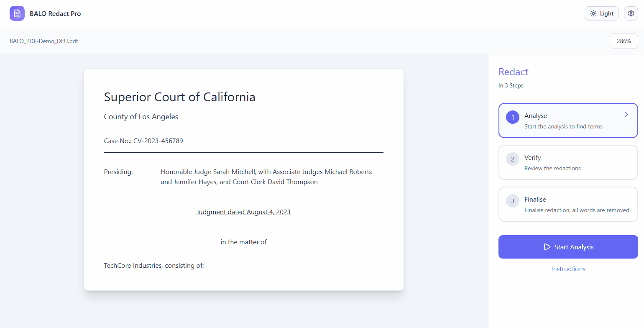Select the numbered circle 1 on Analyse step

pos(512,117)
